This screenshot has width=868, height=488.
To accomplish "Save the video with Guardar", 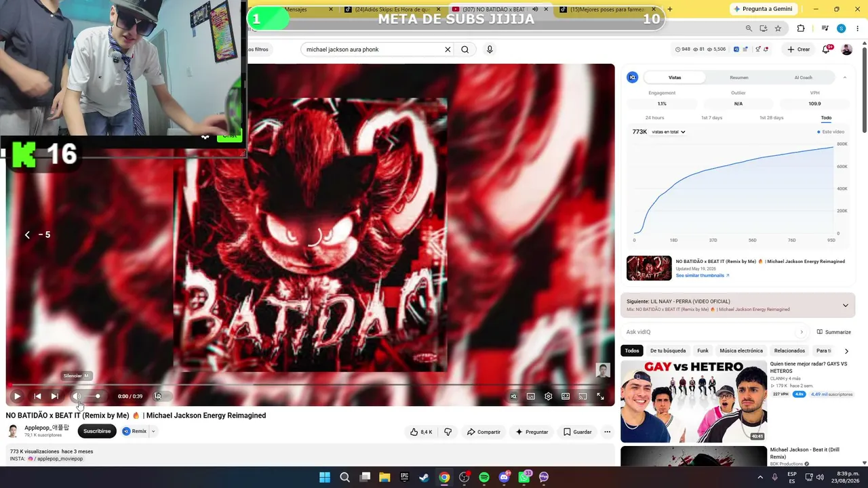I will (x=577, y=432).
